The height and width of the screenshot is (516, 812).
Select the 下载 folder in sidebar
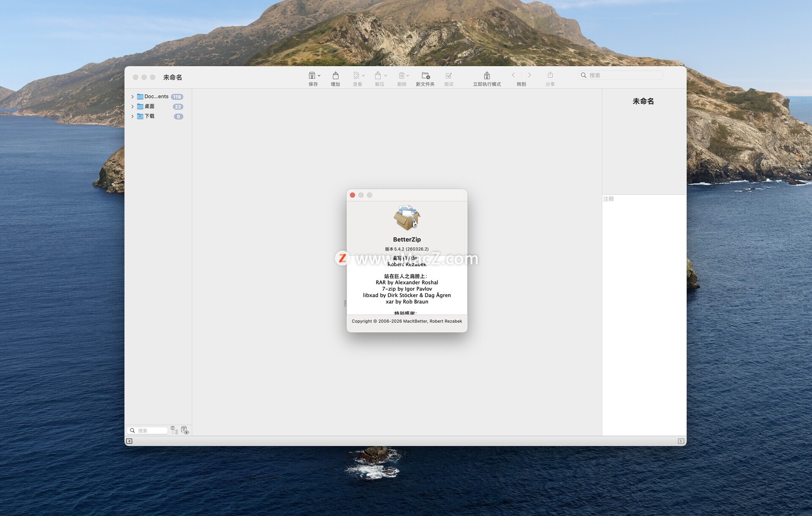coord(149,116)
